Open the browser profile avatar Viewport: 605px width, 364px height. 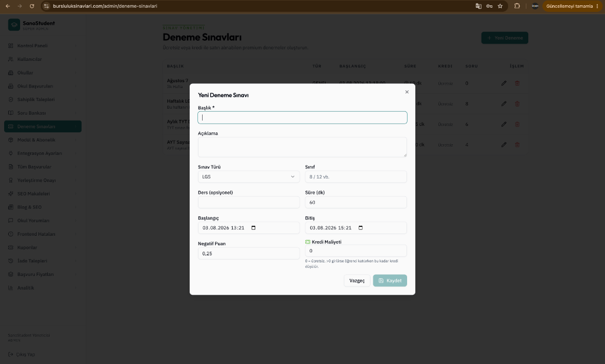coord(535,6)
